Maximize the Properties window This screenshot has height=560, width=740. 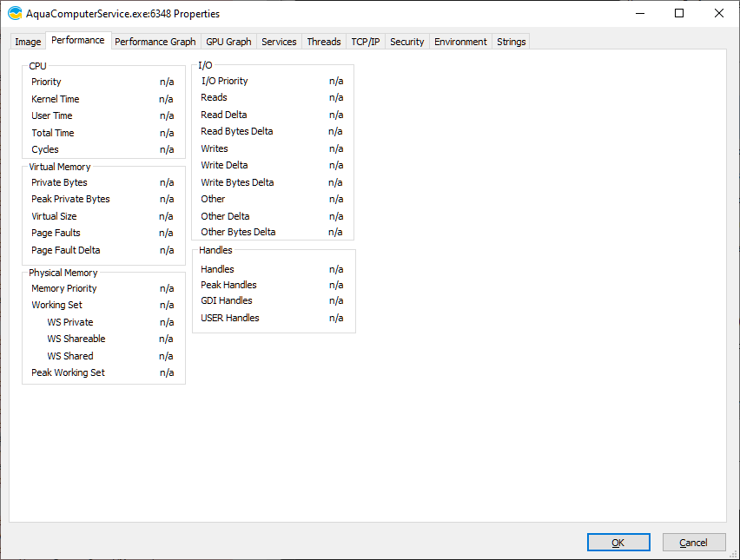[679, 13]
